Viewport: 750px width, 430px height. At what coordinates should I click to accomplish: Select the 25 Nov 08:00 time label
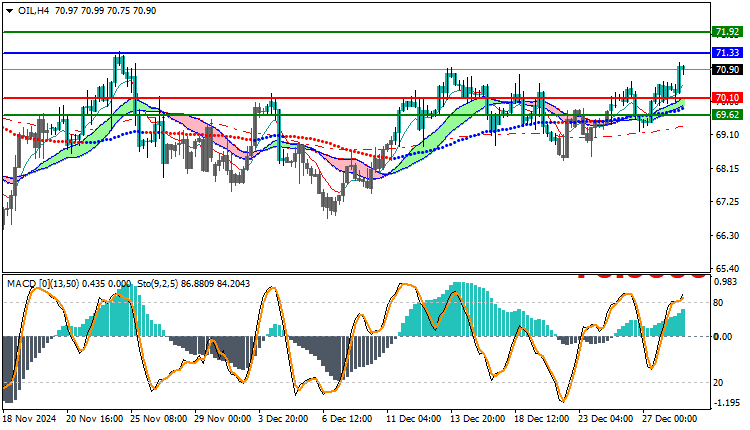[159, 419]
